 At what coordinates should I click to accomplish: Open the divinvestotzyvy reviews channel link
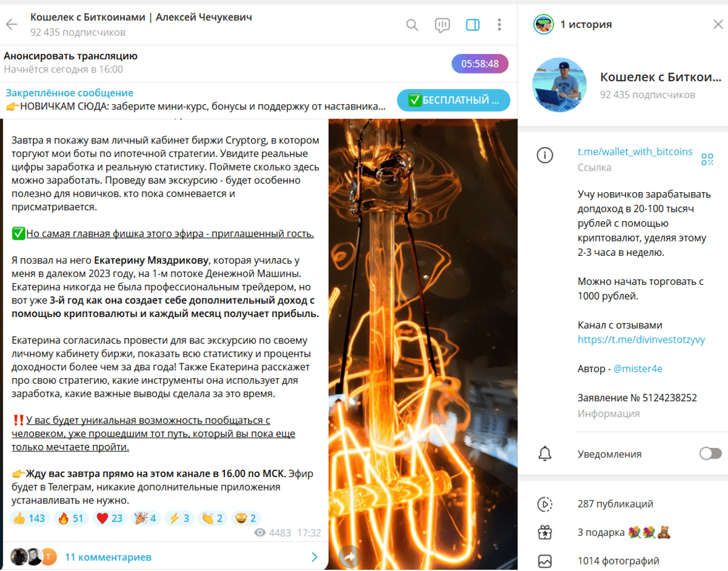tap(641, 339)
